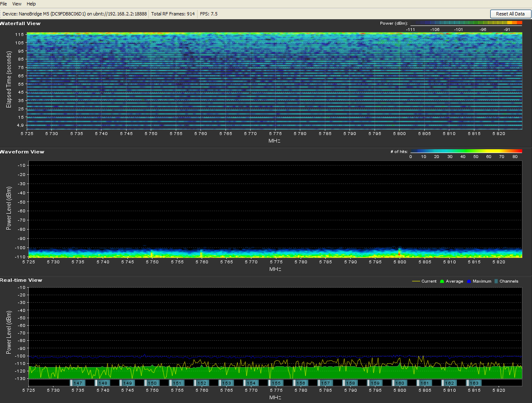Select channel 150 marker
This screenshot has height=403, width=532.
click(152, 383)
